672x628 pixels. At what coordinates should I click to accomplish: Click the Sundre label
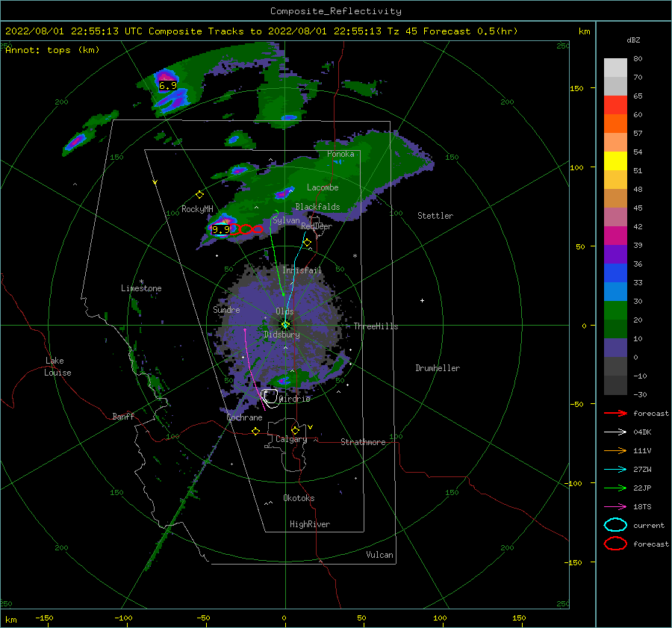pyautogui.click(x=226, y=309)
